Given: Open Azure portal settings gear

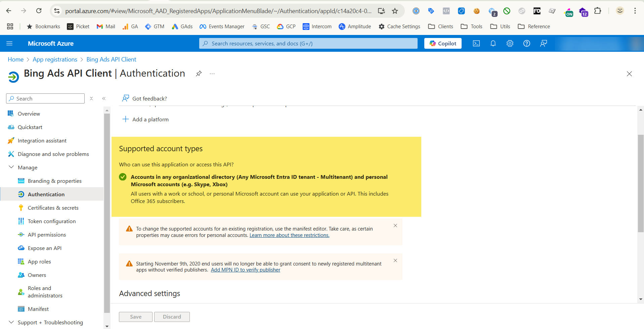Looking at the screenshot, I should point(510,43).
